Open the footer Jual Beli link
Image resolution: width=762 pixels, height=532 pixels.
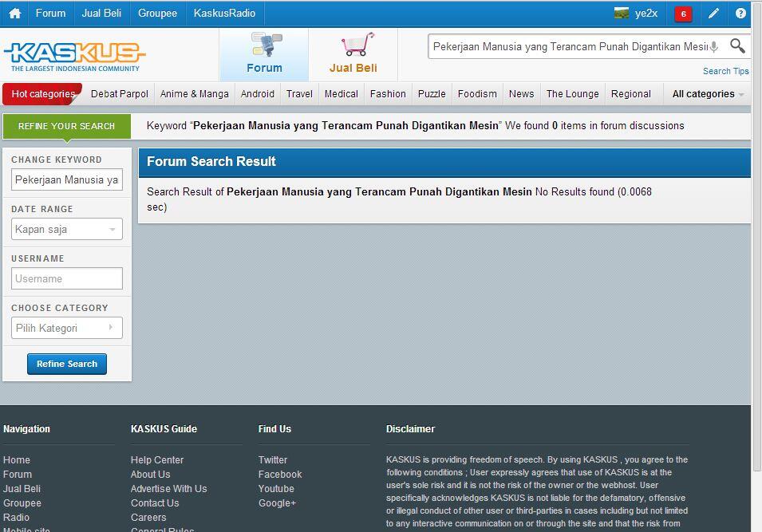22,489
